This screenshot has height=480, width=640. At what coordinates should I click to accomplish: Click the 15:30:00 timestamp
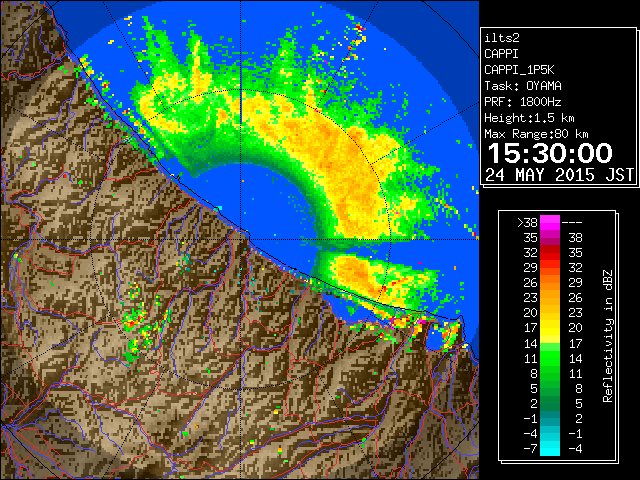tap(550, 153)
